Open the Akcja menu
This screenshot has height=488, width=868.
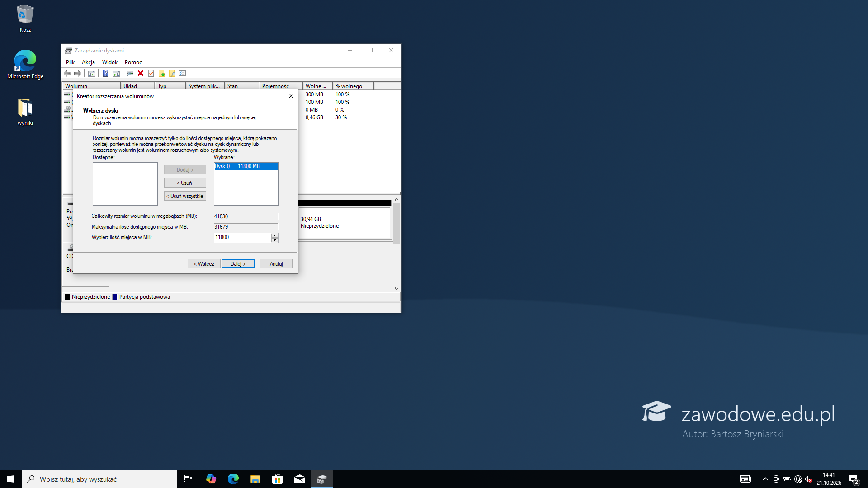[x=88, y=62]
